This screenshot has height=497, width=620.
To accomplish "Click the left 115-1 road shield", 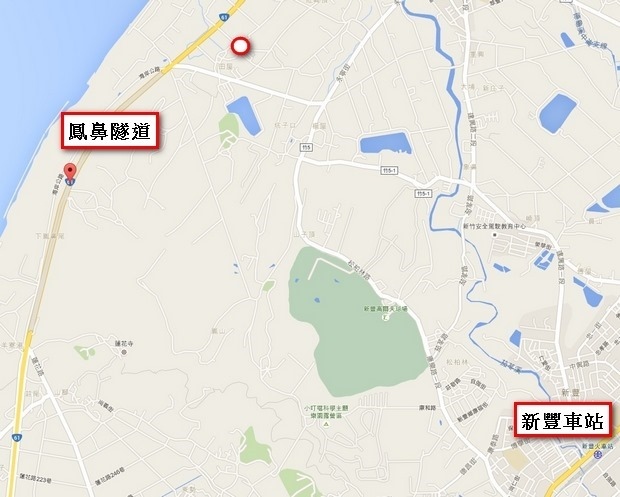I will point(389,170).
